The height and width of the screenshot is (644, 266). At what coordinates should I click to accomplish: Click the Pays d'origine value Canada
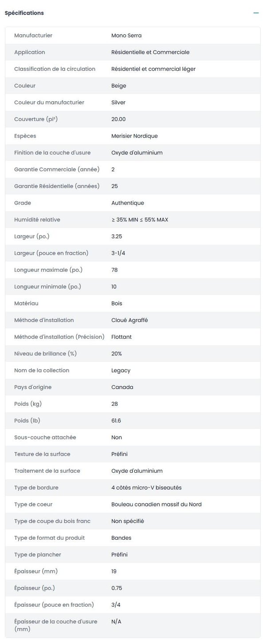[122, 387]
